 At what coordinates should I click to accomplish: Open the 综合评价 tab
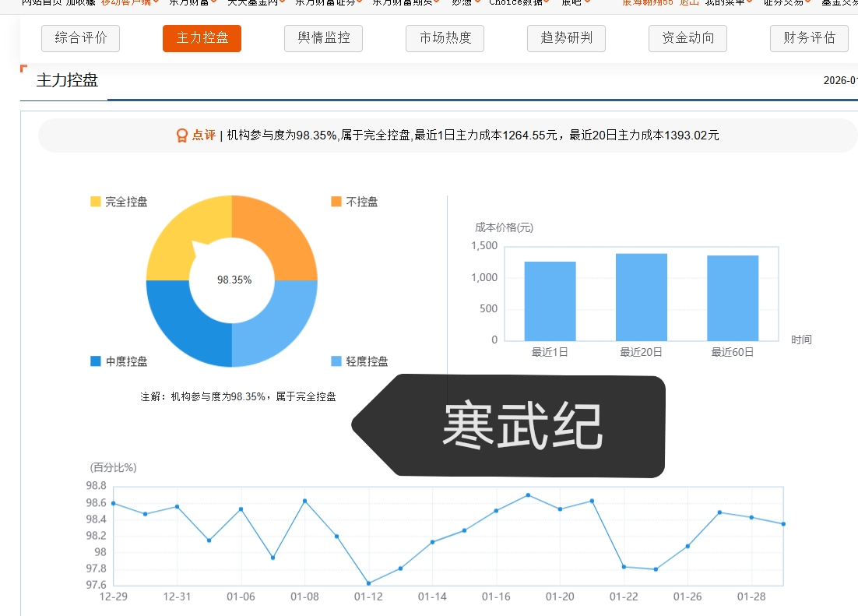pyautogui.click(x=80, y=38)
